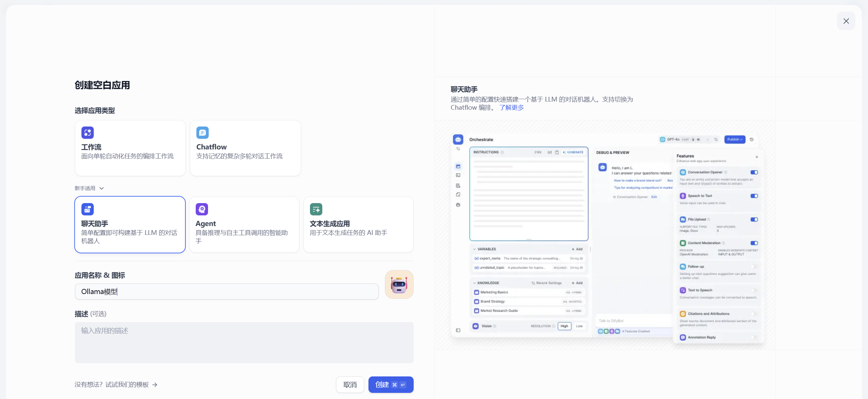Screen dimensions: 868x399
Task: Click the 聊天助手 preview heading
Action: pos(464,89)
